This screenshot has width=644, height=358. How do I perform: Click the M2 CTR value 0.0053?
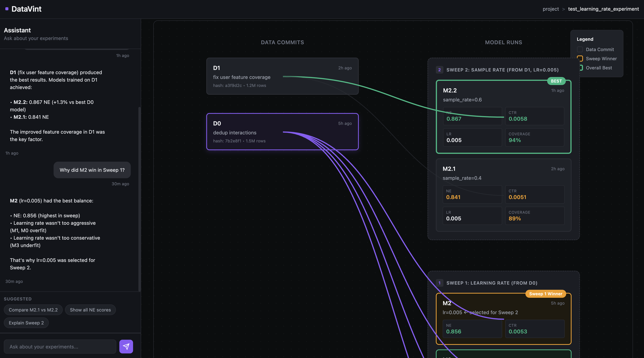pos(518,332)
